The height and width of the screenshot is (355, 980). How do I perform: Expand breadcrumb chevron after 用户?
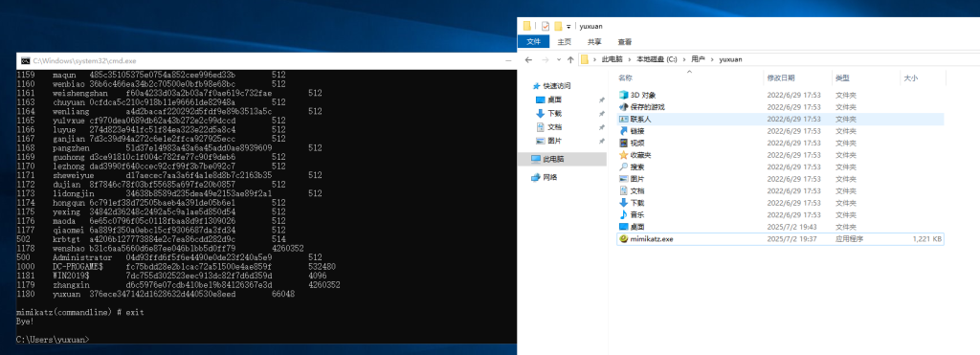pyautogui.click(x=711, y=59)
